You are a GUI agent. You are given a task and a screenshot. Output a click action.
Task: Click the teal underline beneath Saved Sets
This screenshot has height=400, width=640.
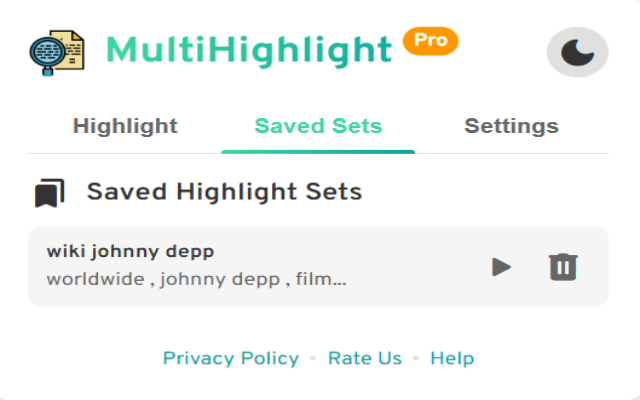pyautogui.click(x=318, y=151)
